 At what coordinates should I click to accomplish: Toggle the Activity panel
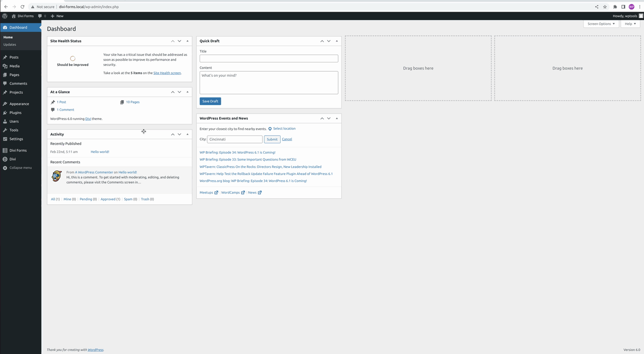pos(187,134)
